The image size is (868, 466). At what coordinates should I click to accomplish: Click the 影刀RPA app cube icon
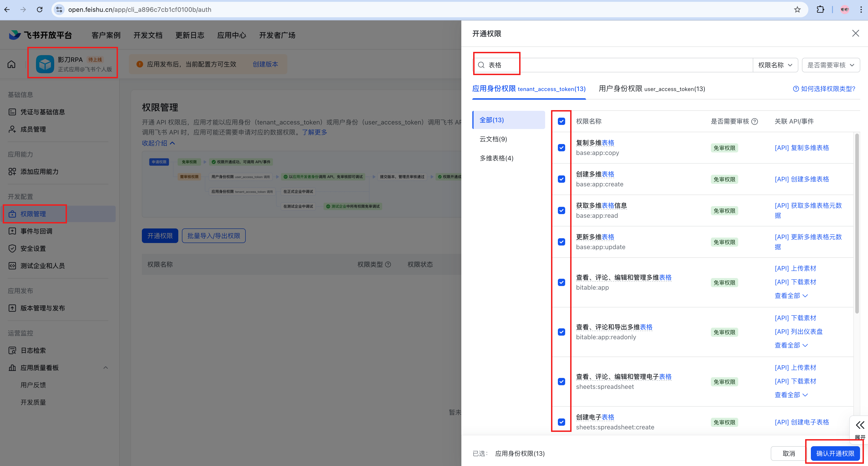tap(45, 64)
